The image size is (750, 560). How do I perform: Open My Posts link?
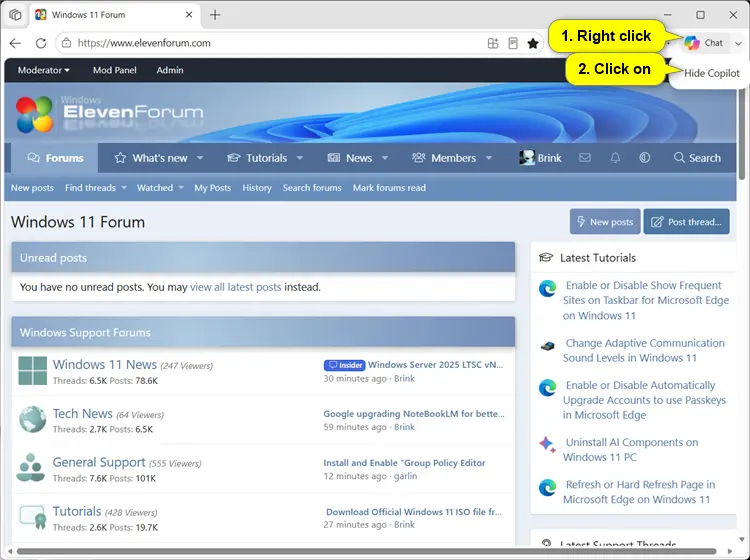(x=212, y=188)
